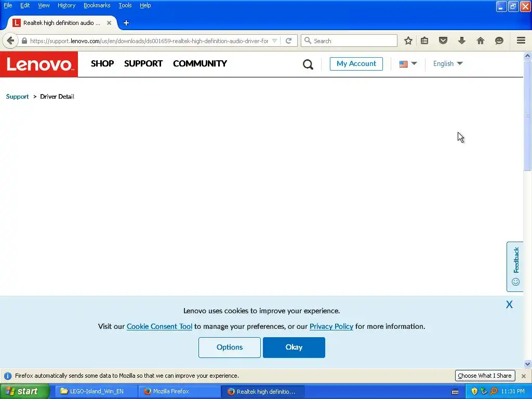Select the Realtek high definition audio tab
Screen dimensions: 532x399
pos(61,23)
